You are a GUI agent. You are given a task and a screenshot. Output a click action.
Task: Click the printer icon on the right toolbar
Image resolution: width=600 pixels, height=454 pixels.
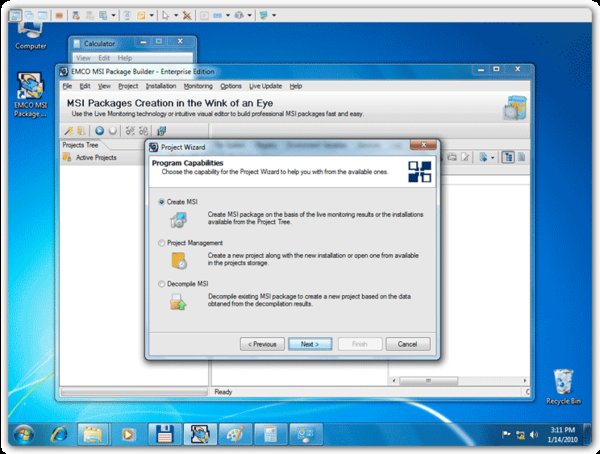pos(452,157)
